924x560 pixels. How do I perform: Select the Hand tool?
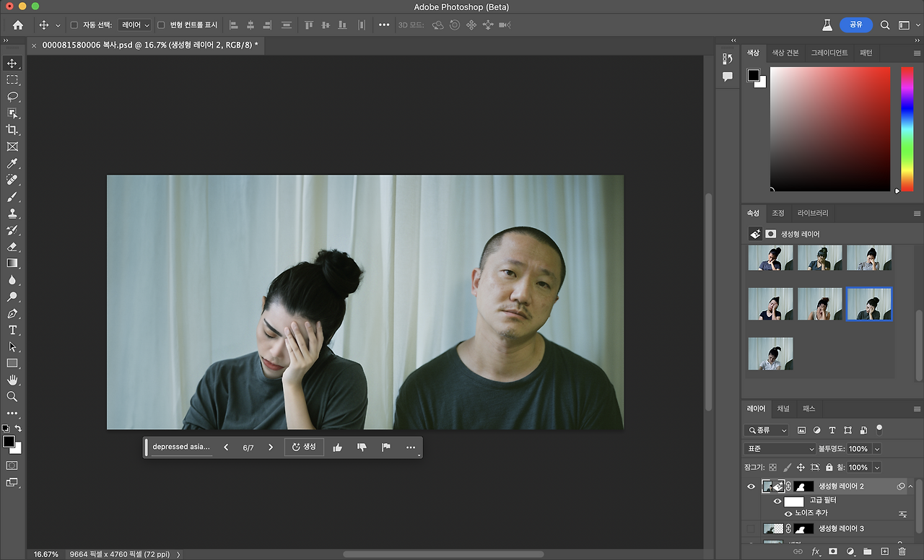12,380
